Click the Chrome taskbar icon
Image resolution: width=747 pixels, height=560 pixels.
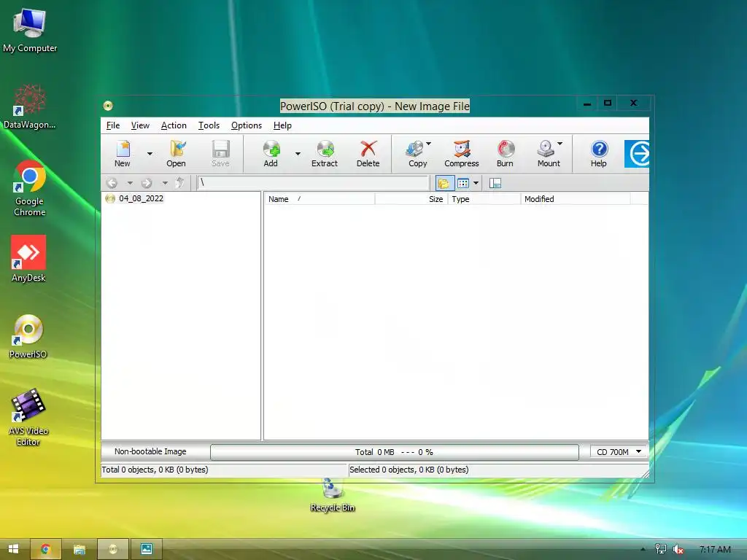[x=46, y=549]
